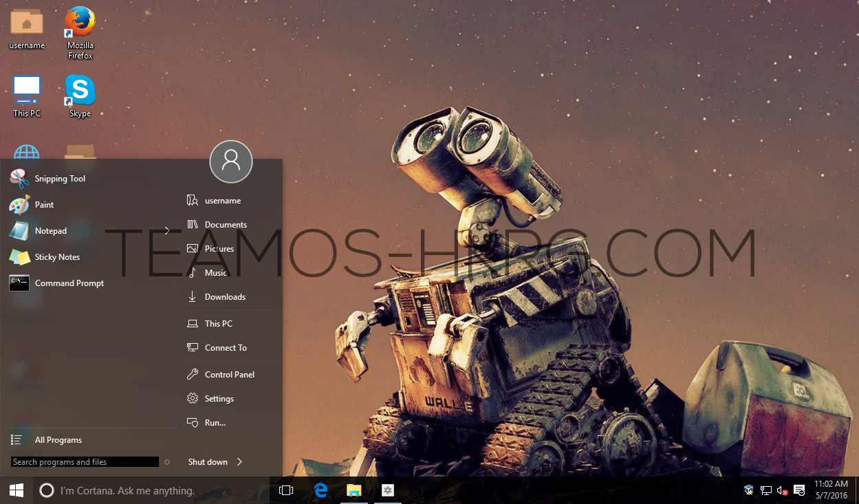Click the user avatar atop the Start menu
859x504 pixels.
point(231,162)
